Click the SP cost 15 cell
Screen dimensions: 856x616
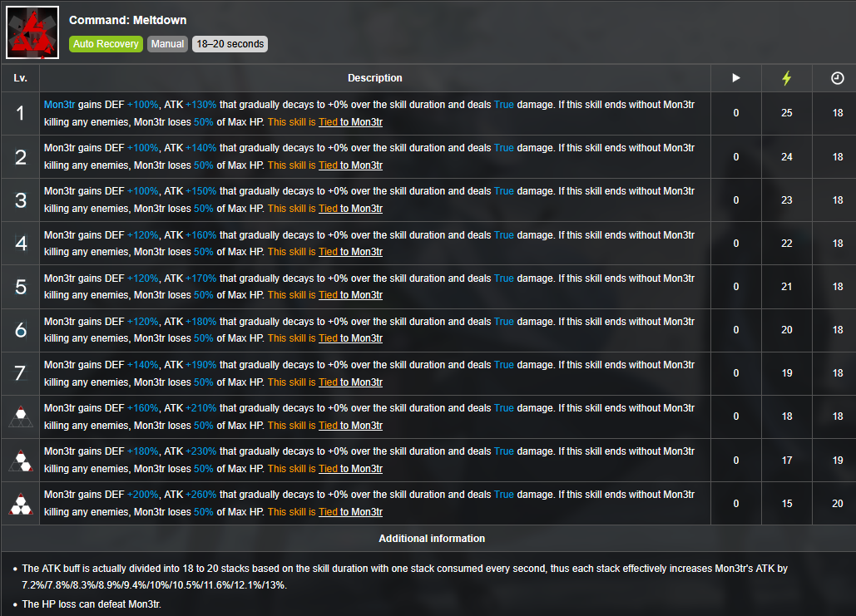click(787, 504)
